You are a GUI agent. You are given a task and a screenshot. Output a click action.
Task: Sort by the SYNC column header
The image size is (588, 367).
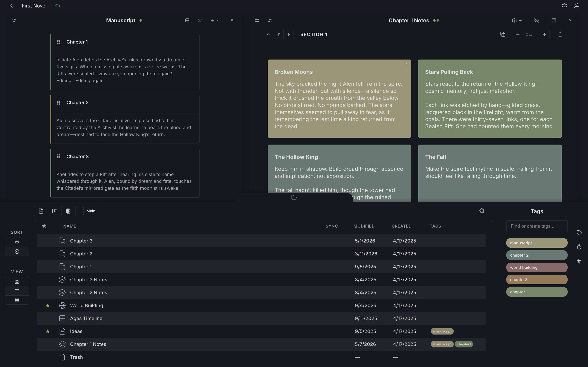pyautogui.click(x=331, y=226)
